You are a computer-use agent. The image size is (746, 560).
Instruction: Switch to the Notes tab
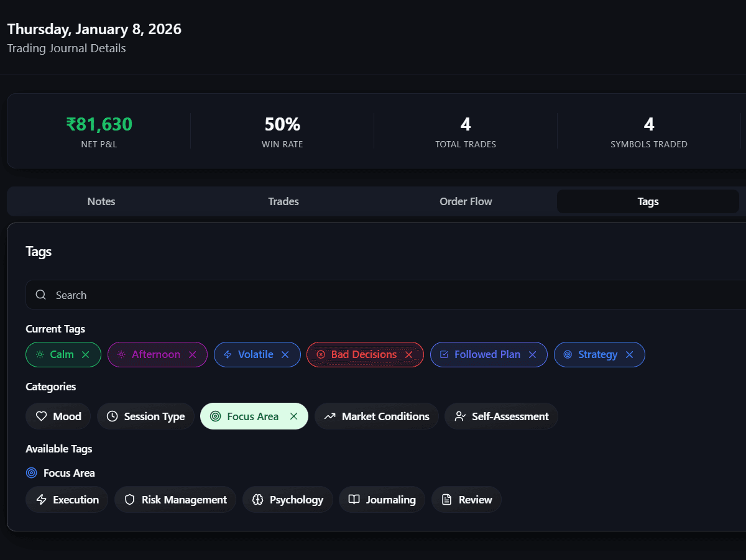point(101,201)
